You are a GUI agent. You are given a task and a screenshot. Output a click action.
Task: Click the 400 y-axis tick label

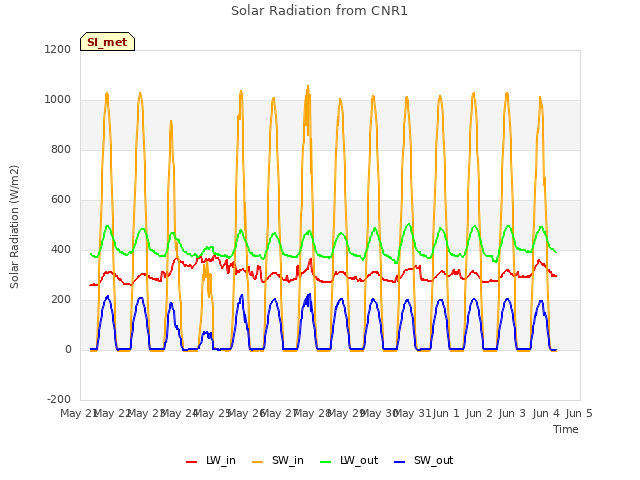[x=61, y=249]
